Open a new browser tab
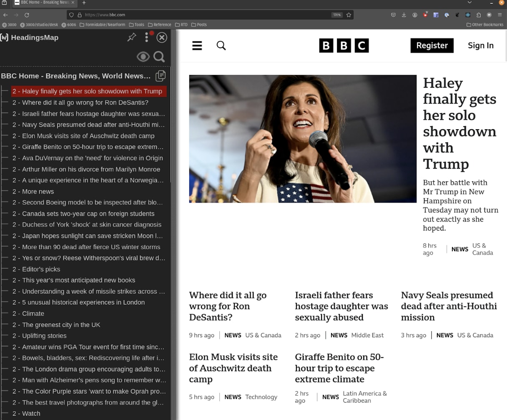Screen dimensions: 507x420 point(84,2)
